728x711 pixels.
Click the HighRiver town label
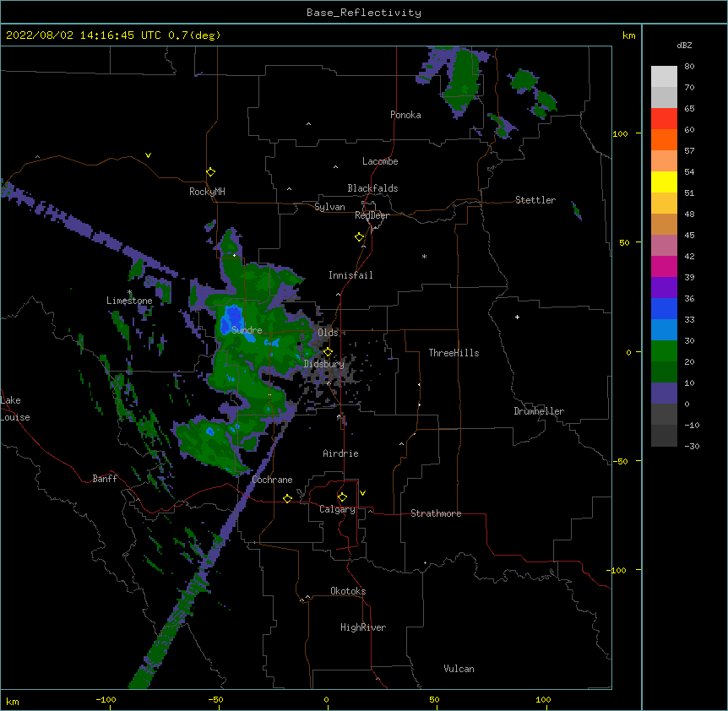click(363, 627)
